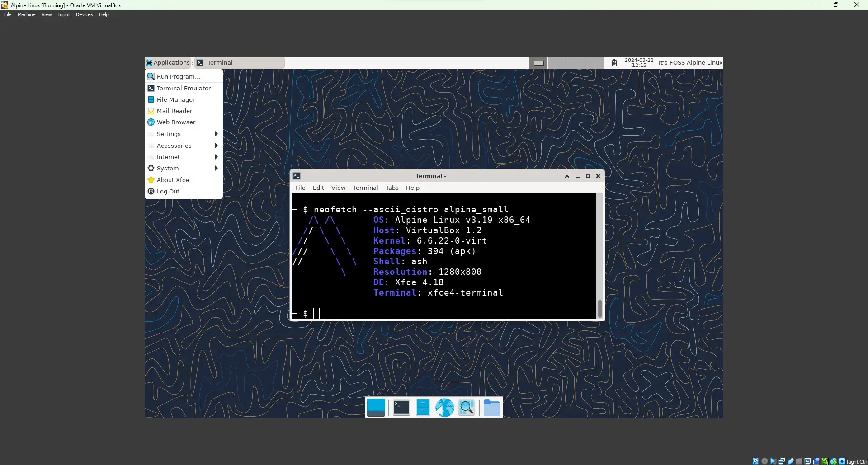Launch the Web Browser globe icon in the dock

click(444, 407)
